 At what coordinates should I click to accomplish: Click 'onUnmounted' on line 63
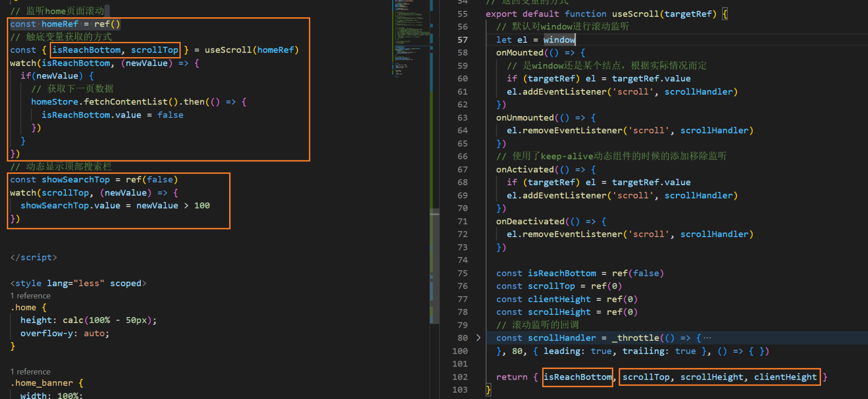pyautogui.click(x=525, y=118)
